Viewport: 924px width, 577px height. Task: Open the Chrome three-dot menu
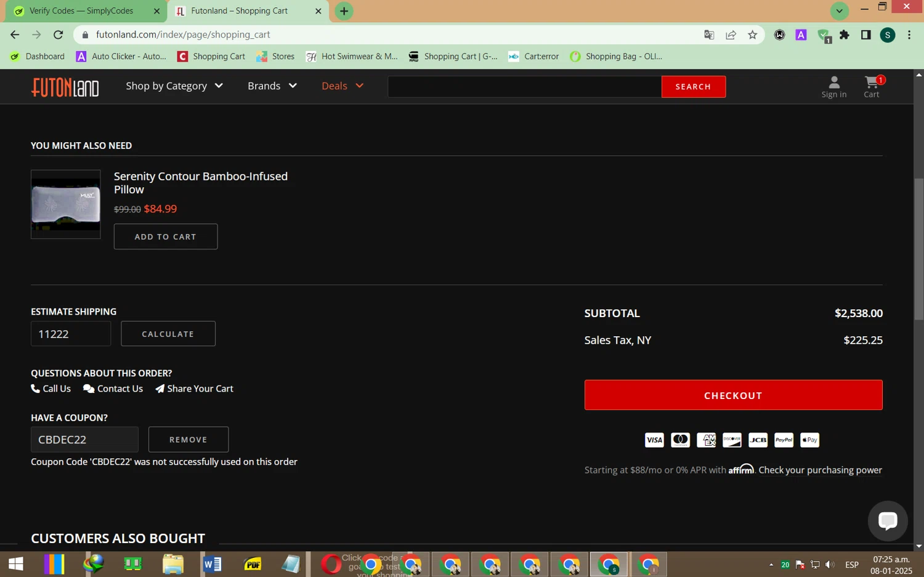click(x=909, y=35)
